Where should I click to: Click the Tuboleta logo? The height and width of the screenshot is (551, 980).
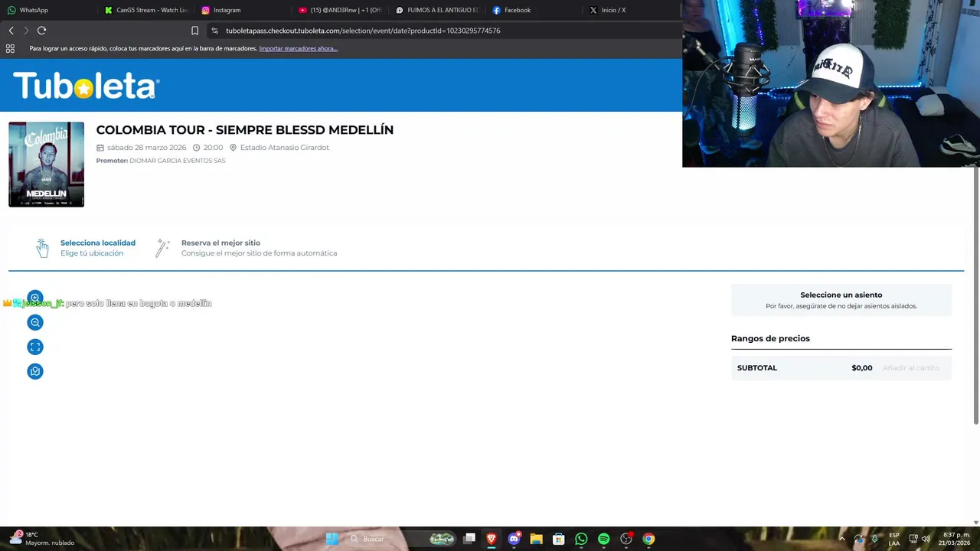86,86
